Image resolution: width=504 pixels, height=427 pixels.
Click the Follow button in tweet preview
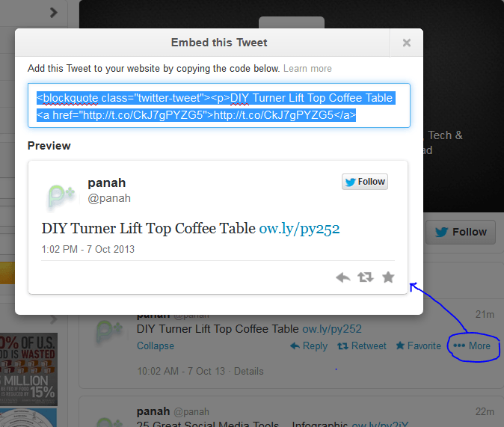click(x=365, y=182)
